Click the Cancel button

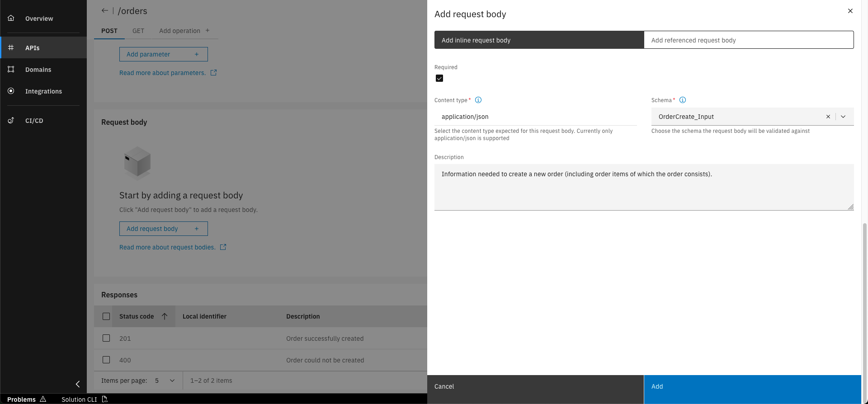[x=535, y=390]
